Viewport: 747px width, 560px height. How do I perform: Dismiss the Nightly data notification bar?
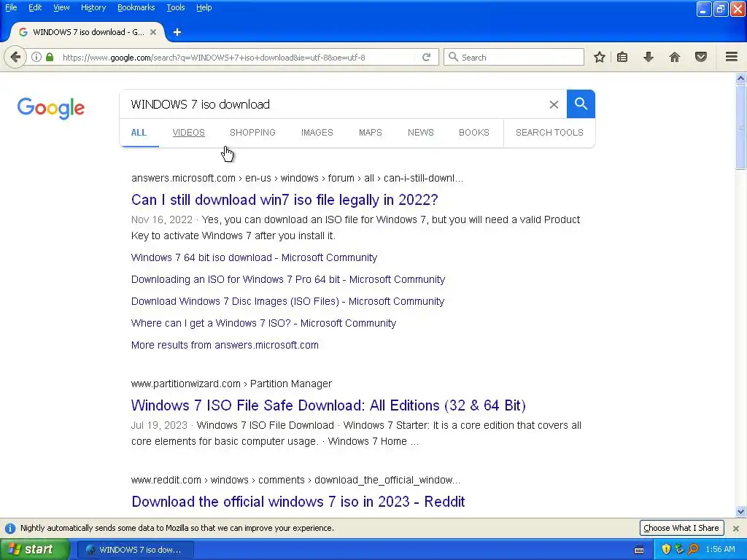(x=735, y=528)
